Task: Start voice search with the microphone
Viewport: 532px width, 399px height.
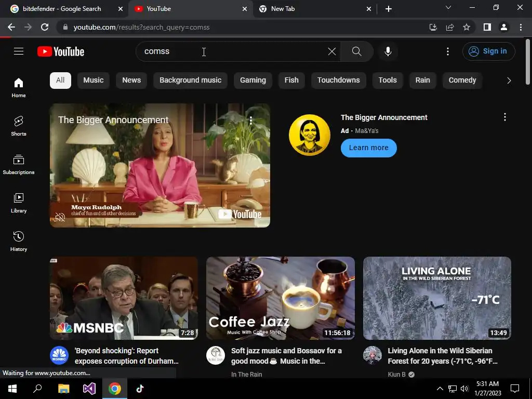Action: [x=388, y=51]
